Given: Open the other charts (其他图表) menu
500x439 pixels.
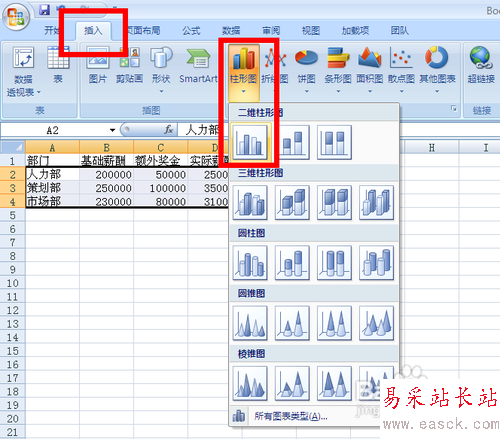Looking at the screenshot, I should 437,70.
